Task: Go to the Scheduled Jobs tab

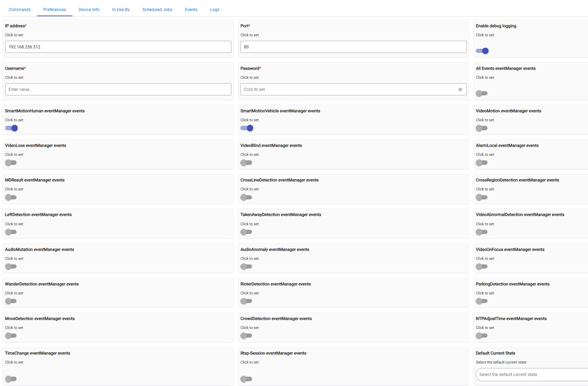Action: (x=157, y=10)
